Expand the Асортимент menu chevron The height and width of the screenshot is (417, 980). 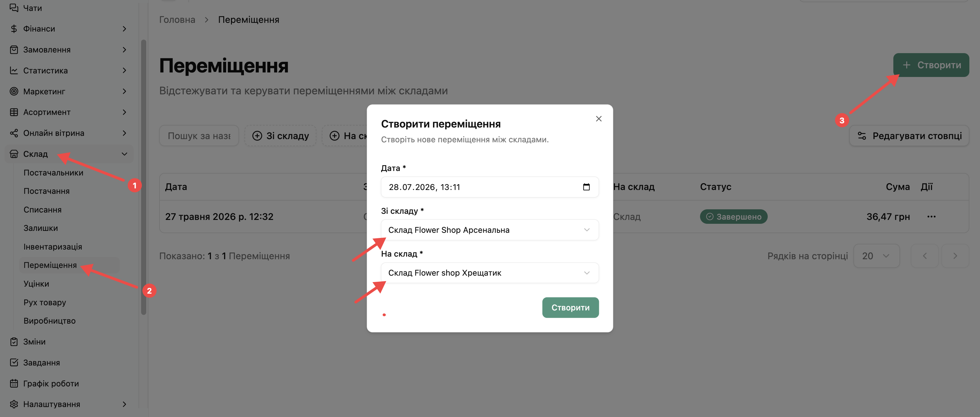click(124, 112)
